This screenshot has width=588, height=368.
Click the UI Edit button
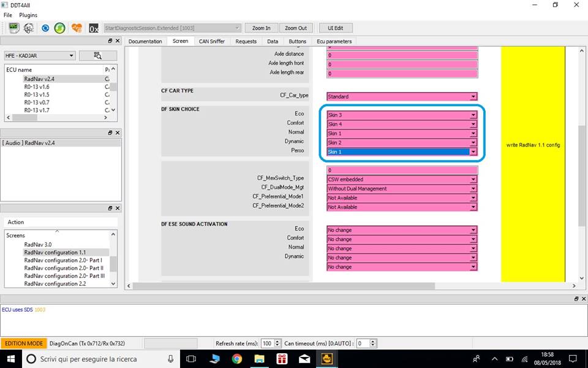click(335, 28)
